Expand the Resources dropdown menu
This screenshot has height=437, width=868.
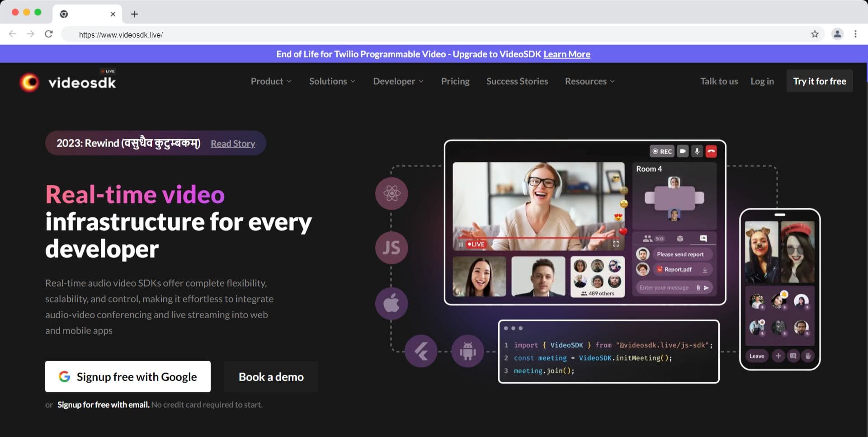(590, 81)
